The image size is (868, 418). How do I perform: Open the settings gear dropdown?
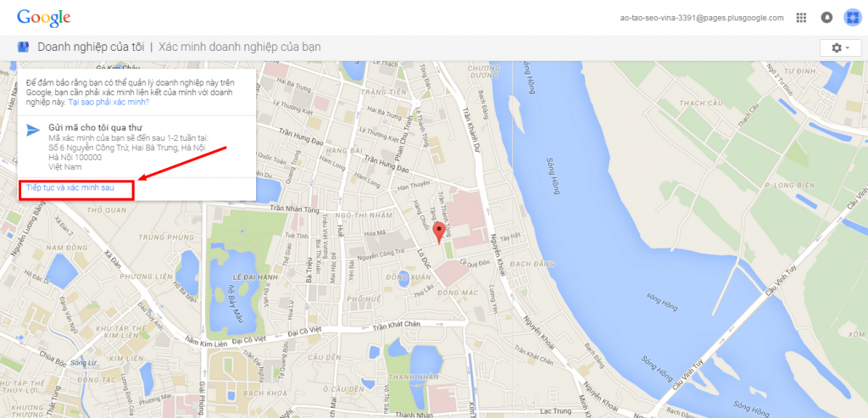pyautogui.click(x=841, y=48)
